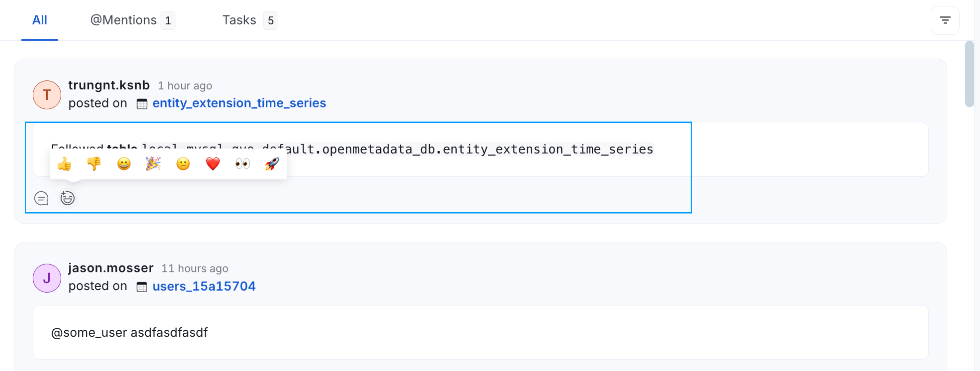The image size is (980, 371).
Task: Click jason.mosser's avatar
Action: coord(46,278)
